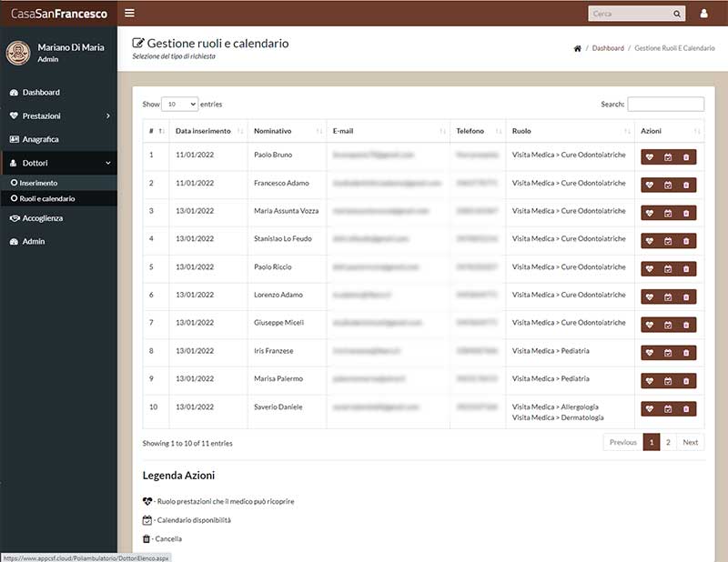Open availability calendar for Maria Assunta Vozza

point(668,214)
